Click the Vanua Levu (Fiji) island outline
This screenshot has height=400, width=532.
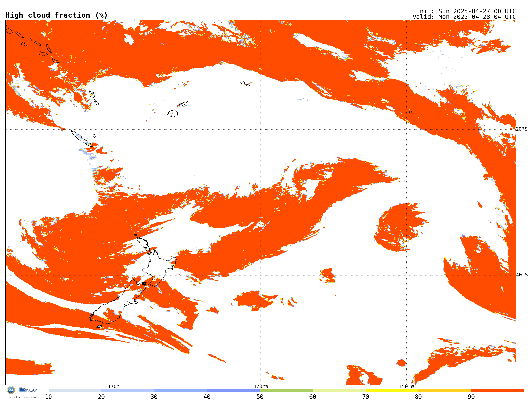(183, 104)
